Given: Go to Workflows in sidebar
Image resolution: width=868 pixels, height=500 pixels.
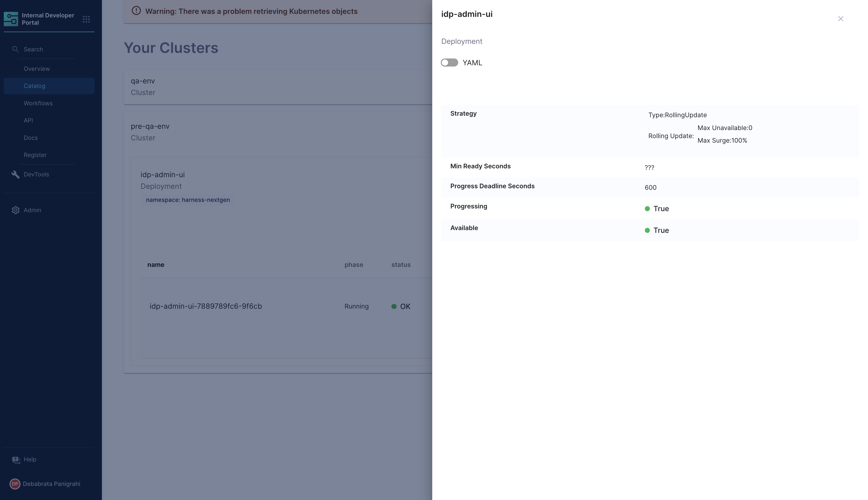Looking at the screenshot, I should point(38,103).
